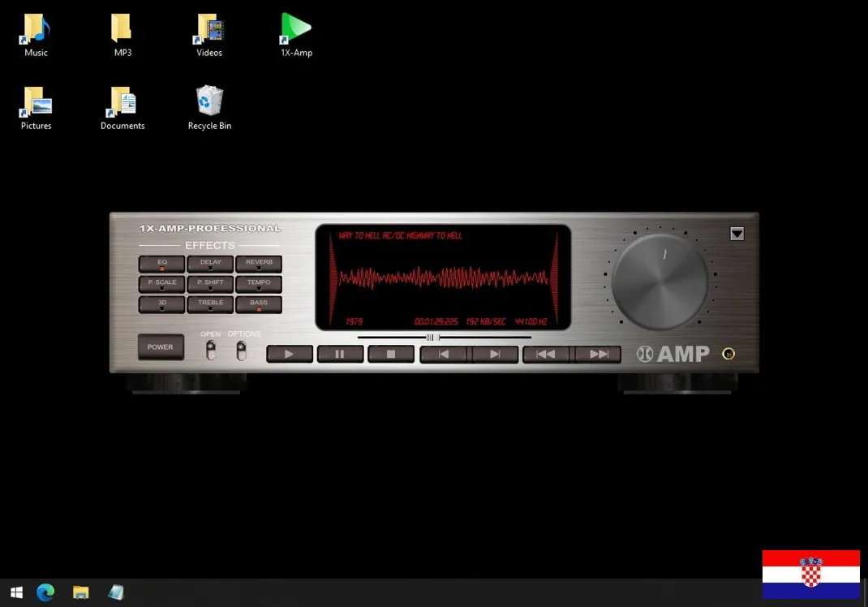Flip the Options switch
This screenshot has width=868, height=607.
point(241,351)
